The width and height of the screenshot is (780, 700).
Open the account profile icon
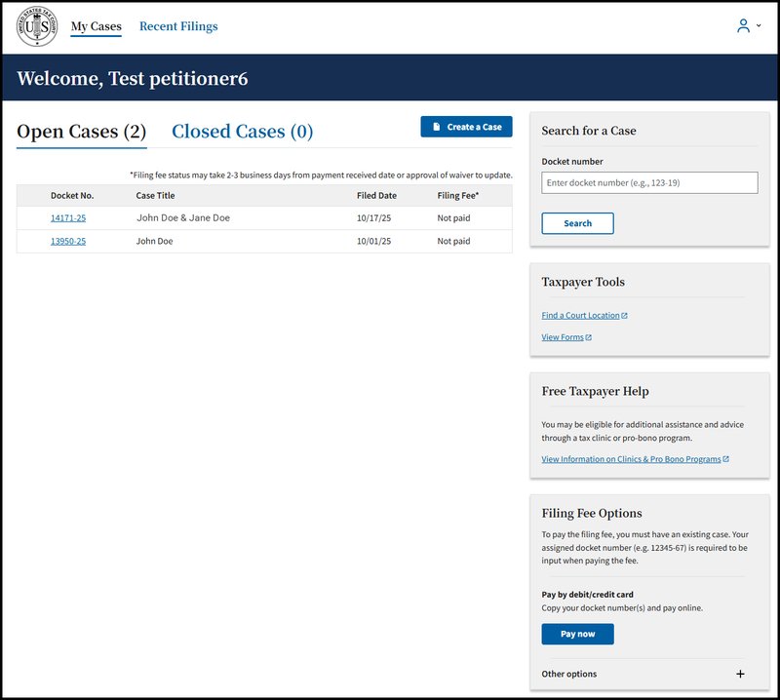tap(741, 25)
